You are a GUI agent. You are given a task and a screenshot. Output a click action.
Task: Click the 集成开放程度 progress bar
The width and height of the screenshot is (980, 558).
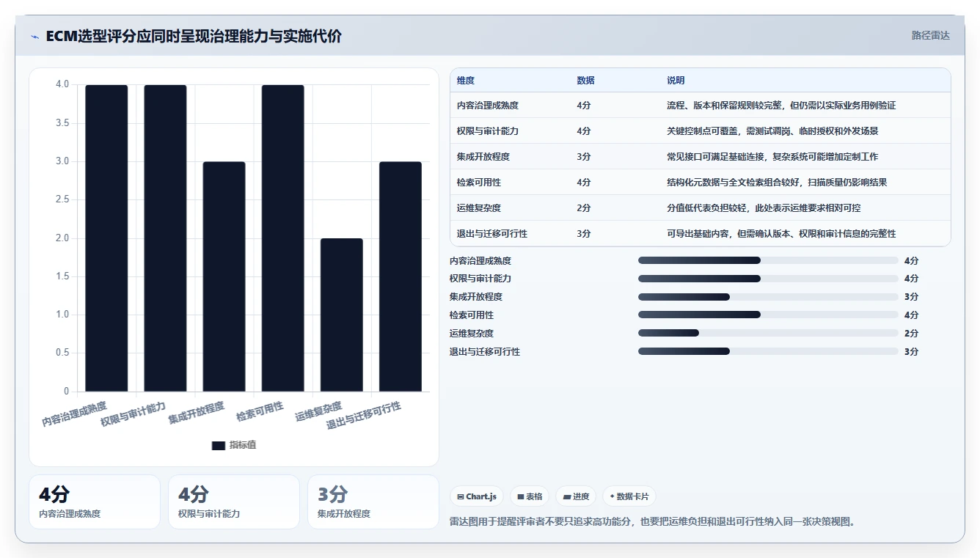point(768,297)
